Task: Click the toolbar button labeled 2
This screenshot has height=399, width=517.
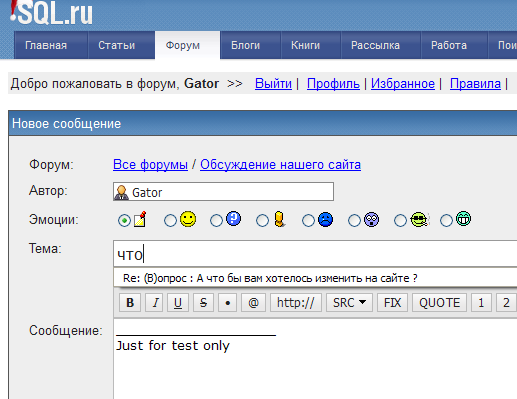Action: point(506,303)
